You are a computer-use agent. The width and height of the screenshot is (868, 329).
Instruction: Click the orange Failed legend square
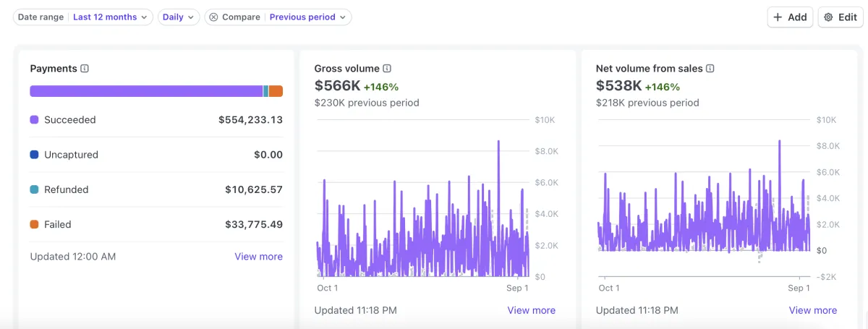[x=34, y=225]
